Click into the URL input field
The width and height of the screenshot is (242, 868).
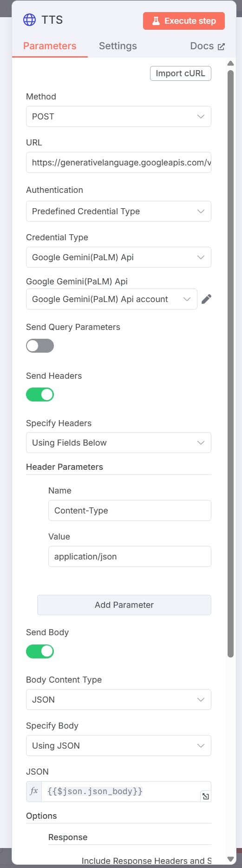coord(118,163)
